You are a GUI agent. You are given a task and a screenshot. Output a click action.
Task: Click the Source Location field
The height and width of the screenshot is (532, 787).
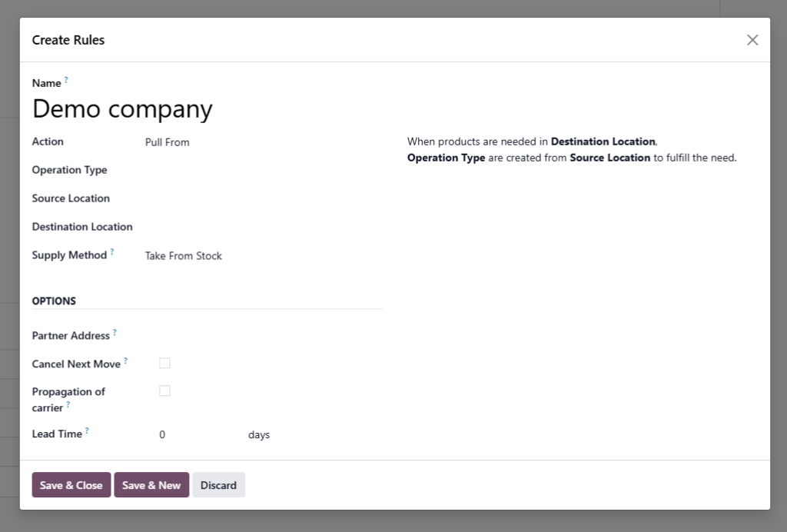click(x=261, y=199)
